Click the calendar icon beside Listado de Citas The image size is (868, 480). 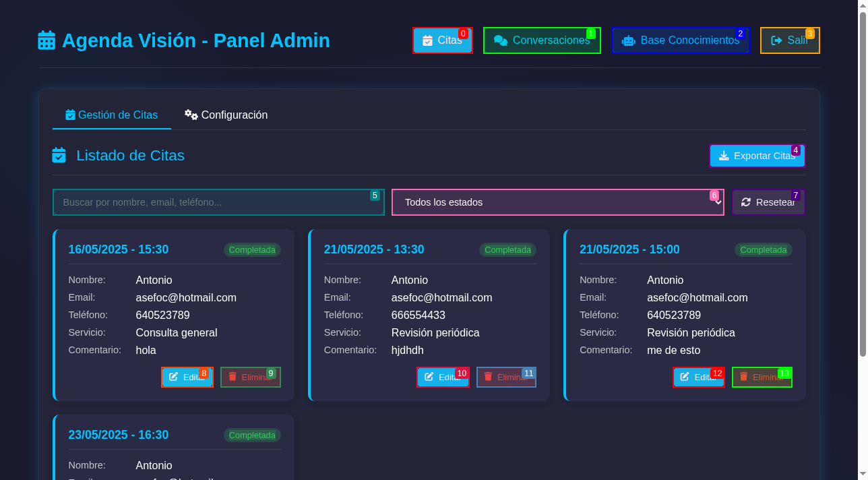[x=59, y=156]
